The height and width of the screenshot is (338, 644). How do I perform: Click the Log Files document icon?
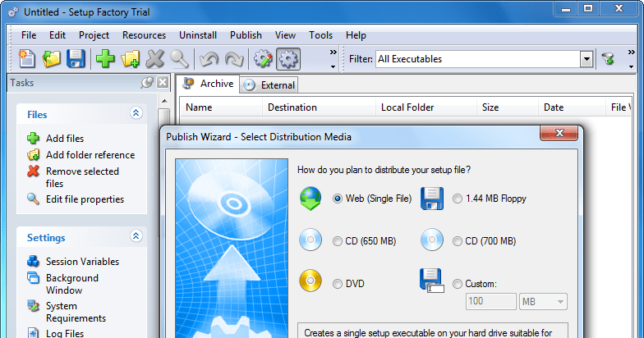tap(33, 333)
